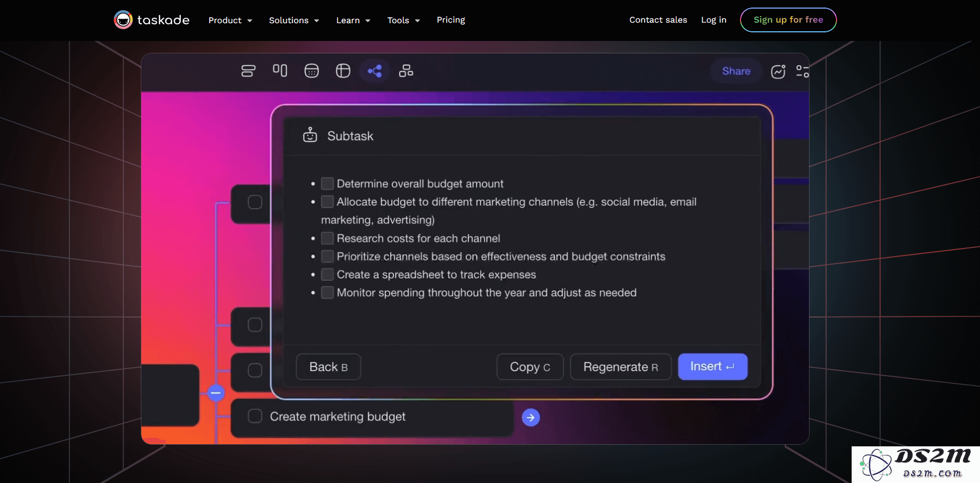Image resolution: width=980 pixels, height=483 pixels.
Task: Check 'Allocate budget to different marketing channels'
Action: pyautogui.click(x=327, y=202)
